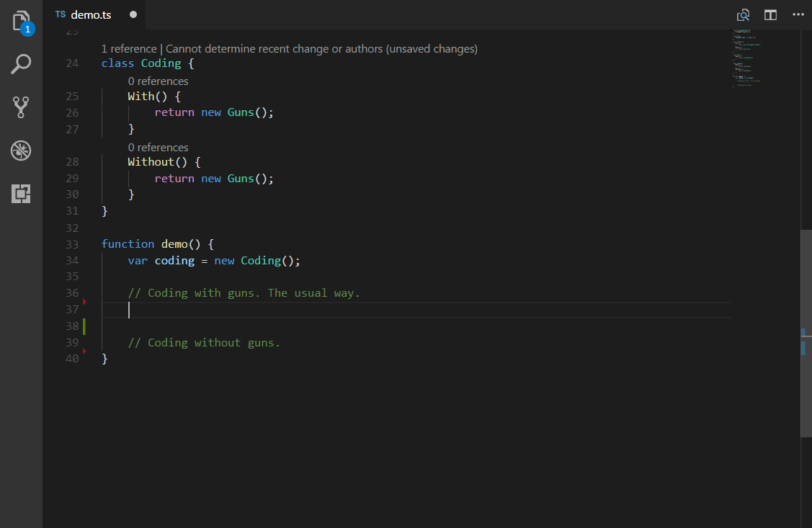Click the red deletion arrow below line 39

pyautogui.click(x=84, y=351)
